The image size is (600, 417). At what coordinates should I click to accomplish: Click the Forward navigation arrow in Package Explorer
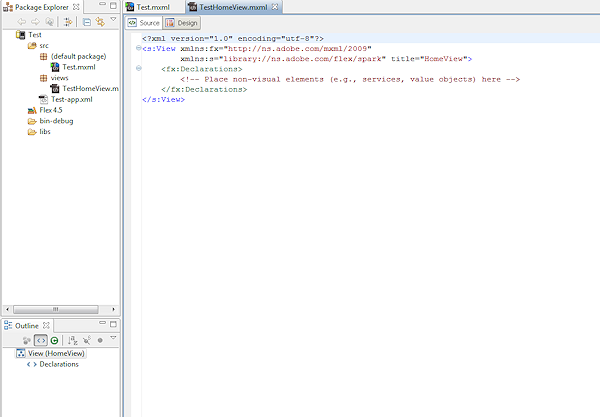pyautogui.click(x=37, y=21)
